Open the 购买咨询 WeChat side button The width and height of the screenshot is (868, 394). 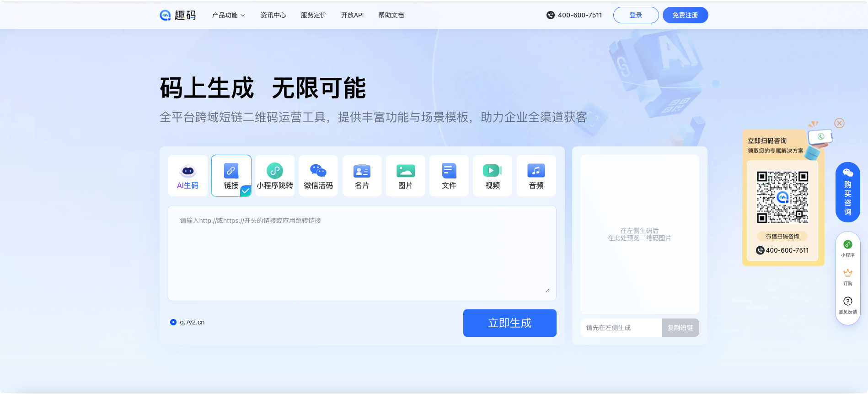848,192
